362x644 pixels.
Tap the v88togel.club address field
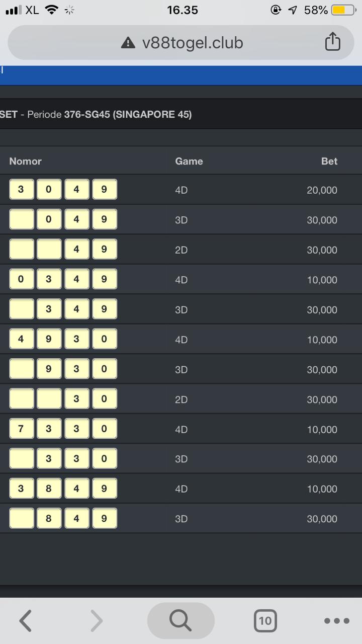(x=193, y=43)
